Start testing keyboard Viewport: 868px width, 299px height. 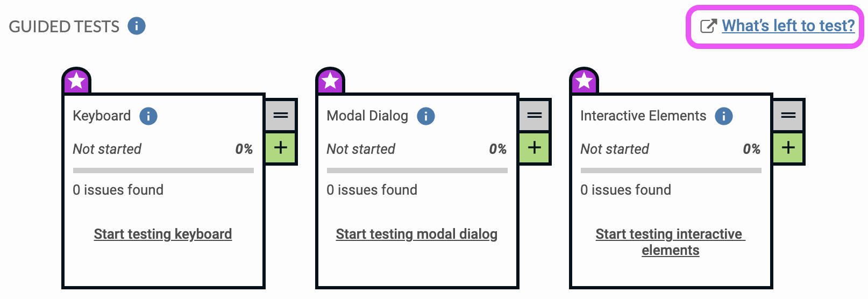tap(163, 234)
